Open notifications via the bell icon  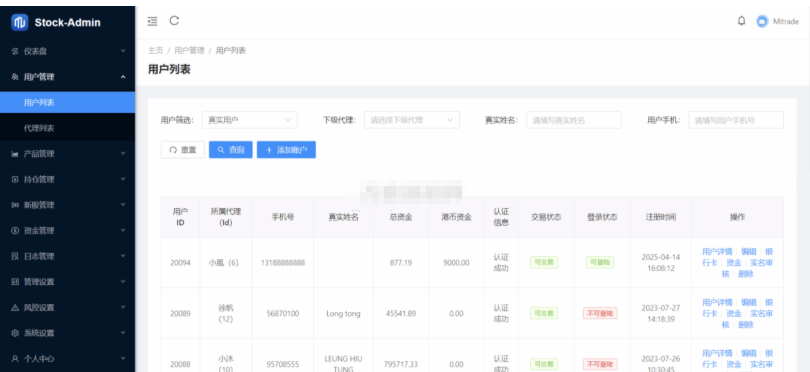coord(741,21)
